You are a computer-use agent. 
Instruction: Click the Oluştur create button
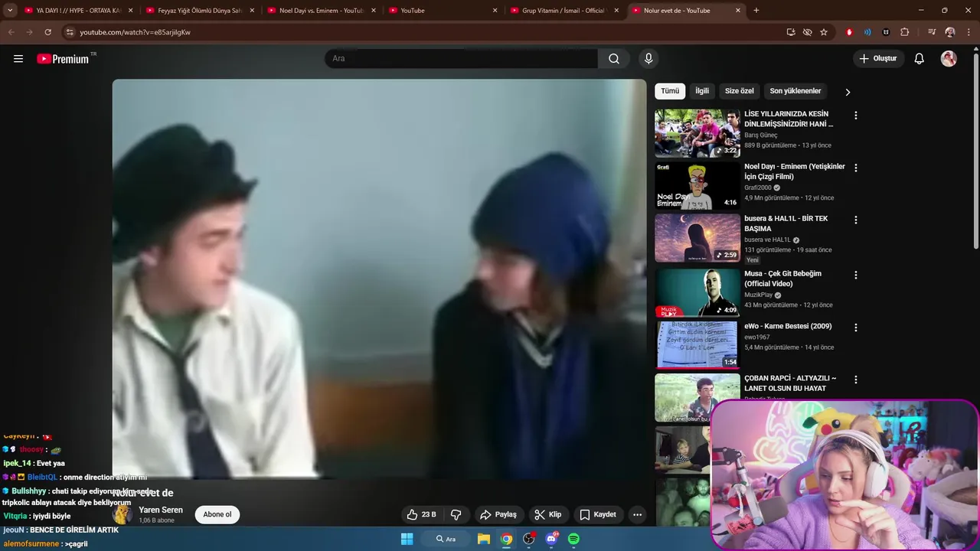click(879, 59)
